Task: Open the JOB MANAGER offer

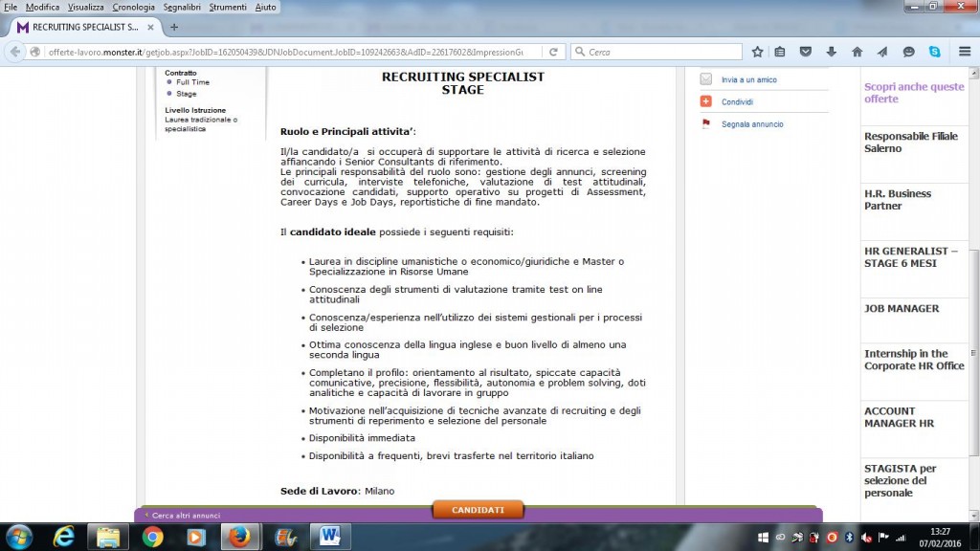Action: click(902, 309)
